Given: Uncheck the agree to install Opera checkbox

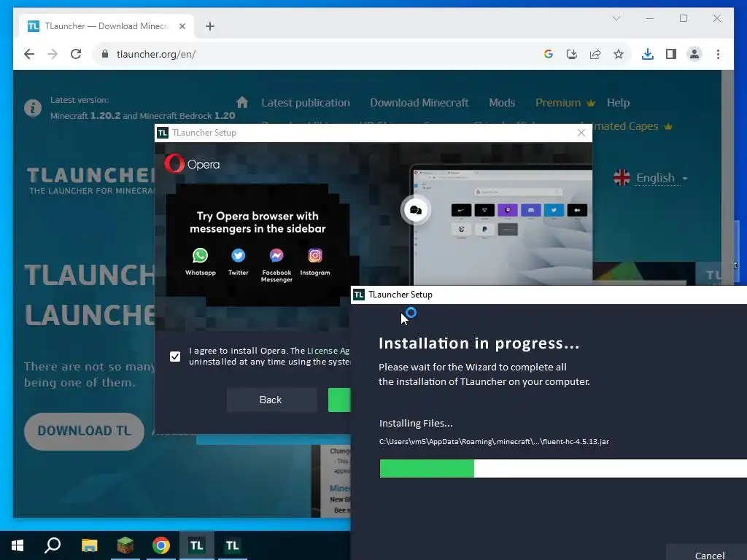Looking at the screenshot, I should tap(175, 356).
